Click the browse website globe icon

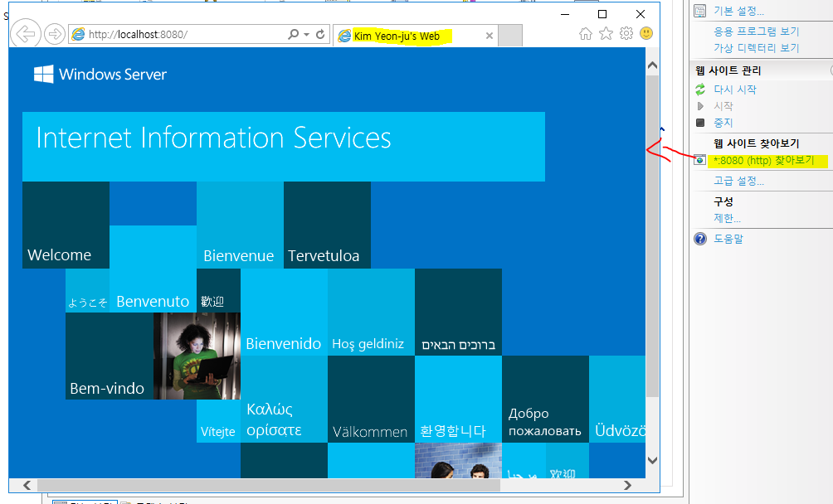point(700,160)
